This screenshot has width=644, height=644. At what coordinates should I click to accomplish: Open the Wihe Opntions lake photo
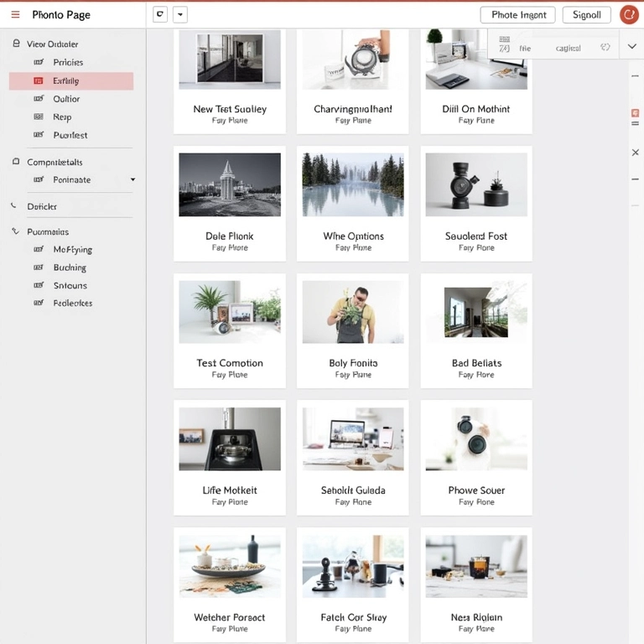[x=353, y=184]
